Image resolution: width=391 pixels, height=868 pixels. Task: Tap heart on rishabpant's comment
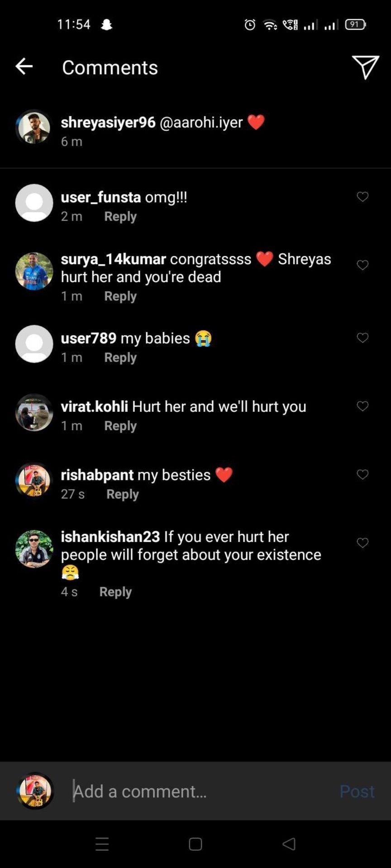pos(362,474)
